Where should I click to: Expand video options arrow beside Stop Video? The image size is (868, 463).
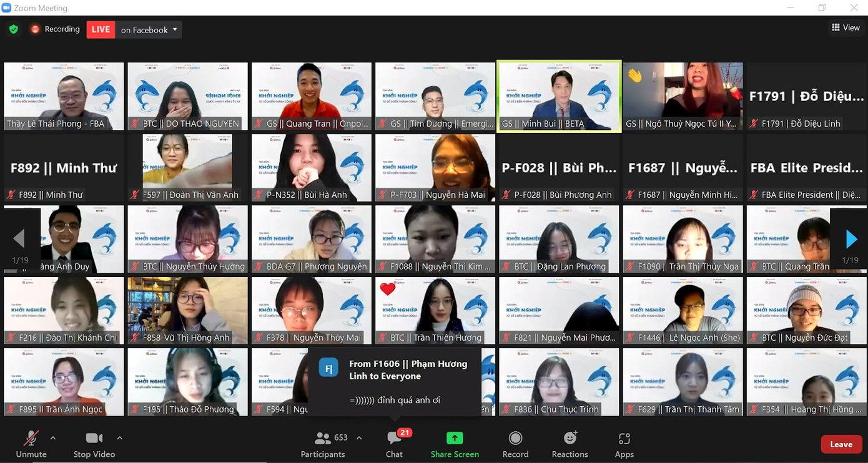119,438
